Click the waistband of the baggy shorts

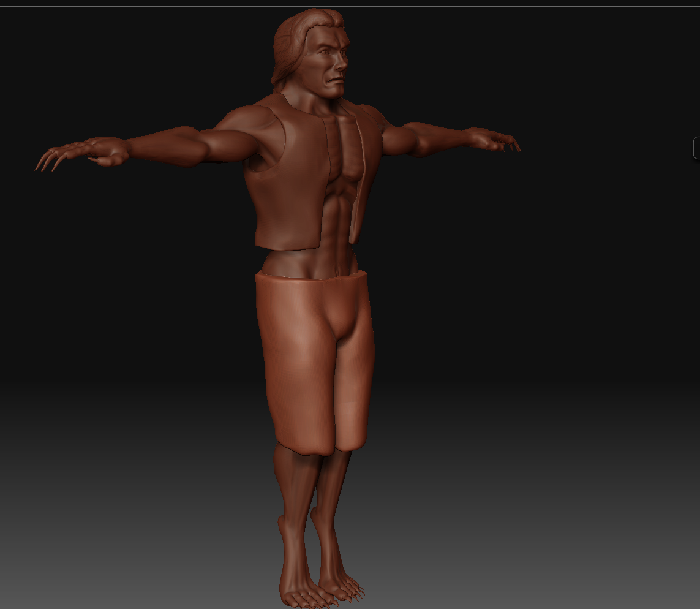click(x=312, y=280)
